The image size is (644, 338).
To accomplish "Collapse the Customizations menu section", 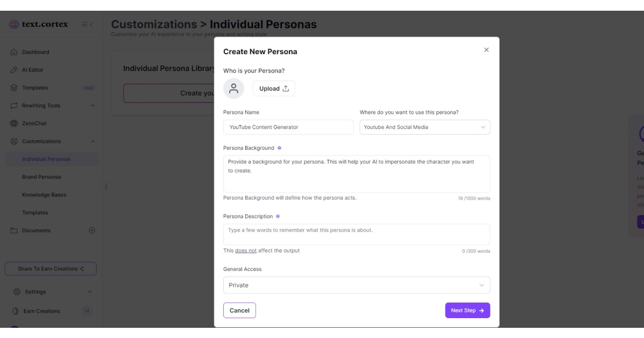I will [92, 141].
